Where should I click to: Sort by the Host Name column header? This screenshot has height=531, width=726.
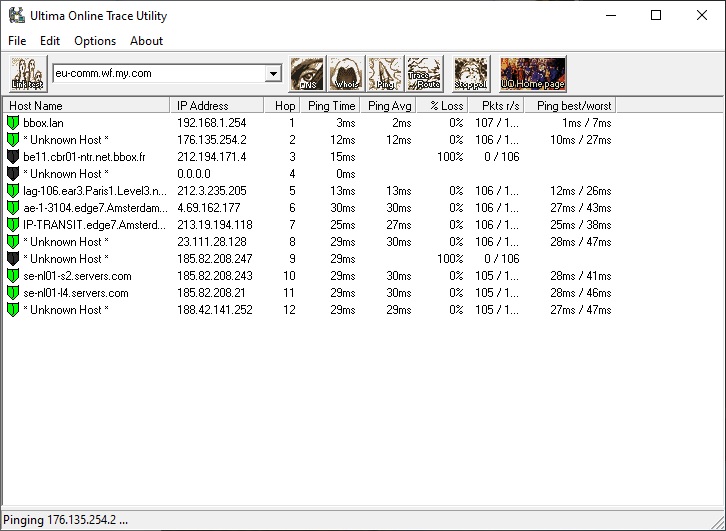[x=87, y=106]
